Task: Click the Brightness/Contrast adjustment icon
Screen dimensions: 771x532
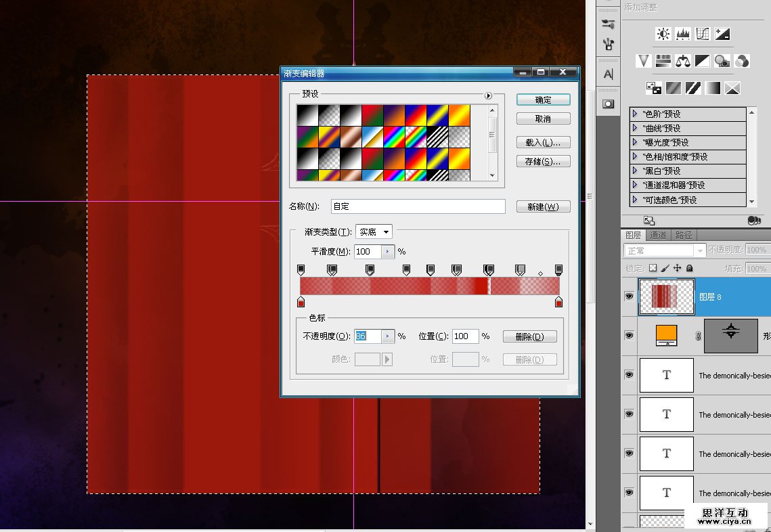Action: [663, 34]
